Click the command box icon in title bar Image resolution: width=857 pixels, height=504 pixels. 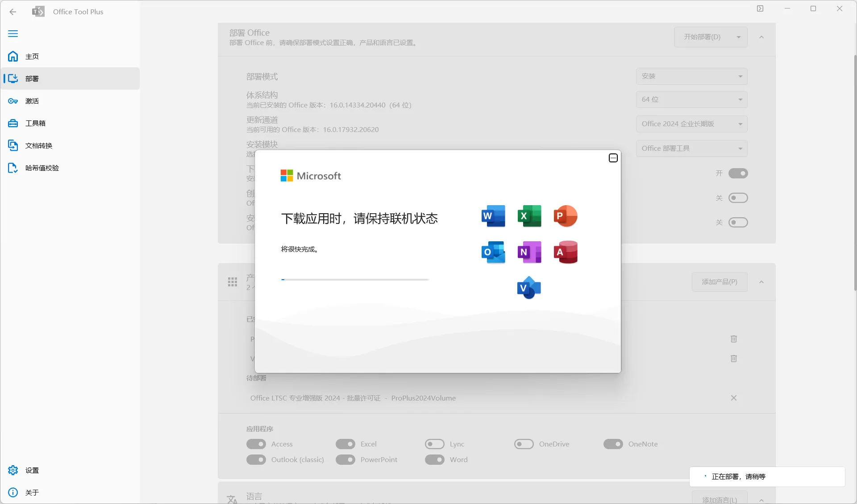[x=760, y=8]
